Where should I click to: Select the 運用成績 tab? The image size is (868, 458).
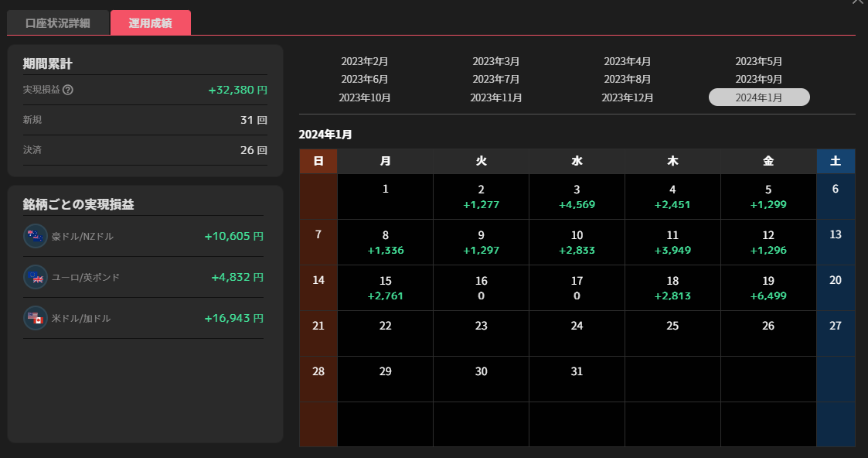click(x=151, y=22)
